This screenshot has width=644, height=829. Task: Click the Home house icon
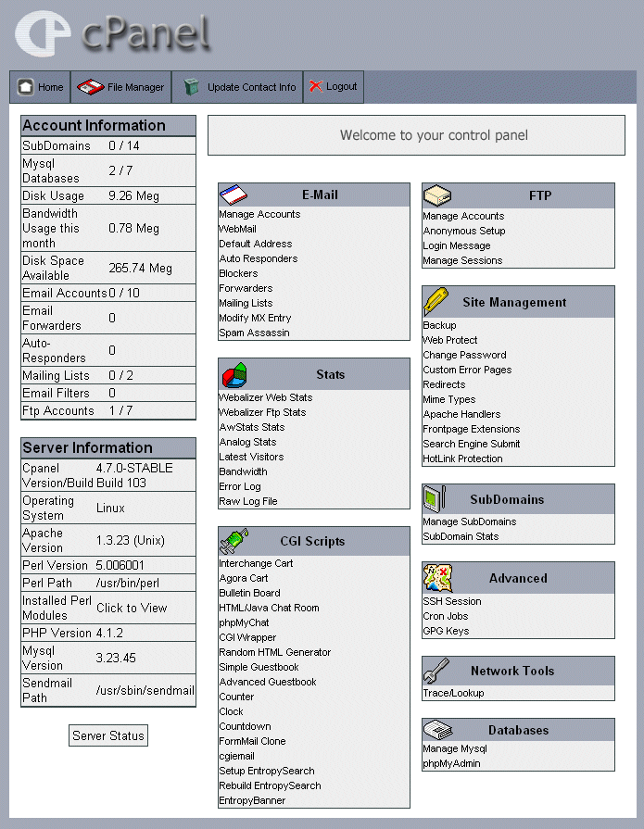[26, 87]
